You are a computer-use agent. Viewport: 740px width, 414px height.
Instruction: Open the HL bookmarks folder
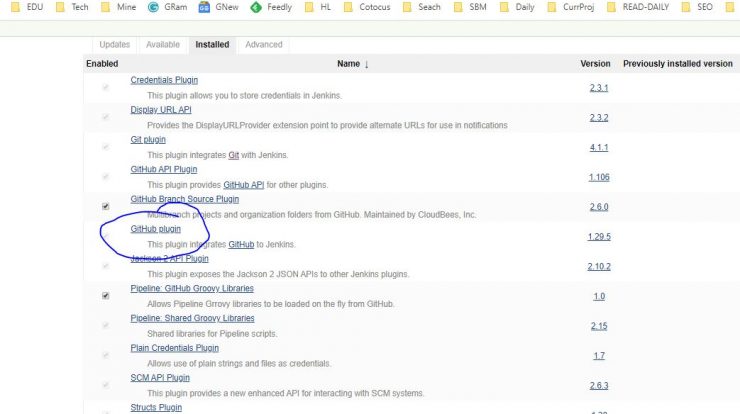[318, 7]
